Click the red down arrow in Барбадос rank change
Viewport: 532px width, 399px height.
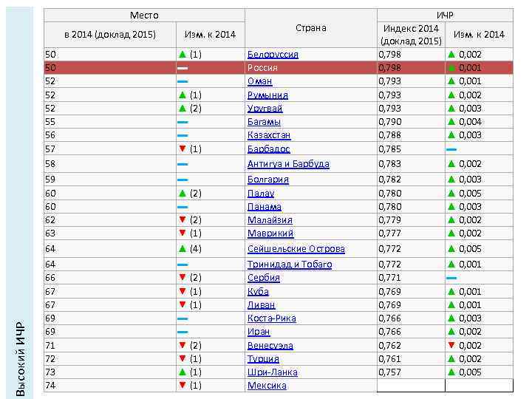(183, 149)
